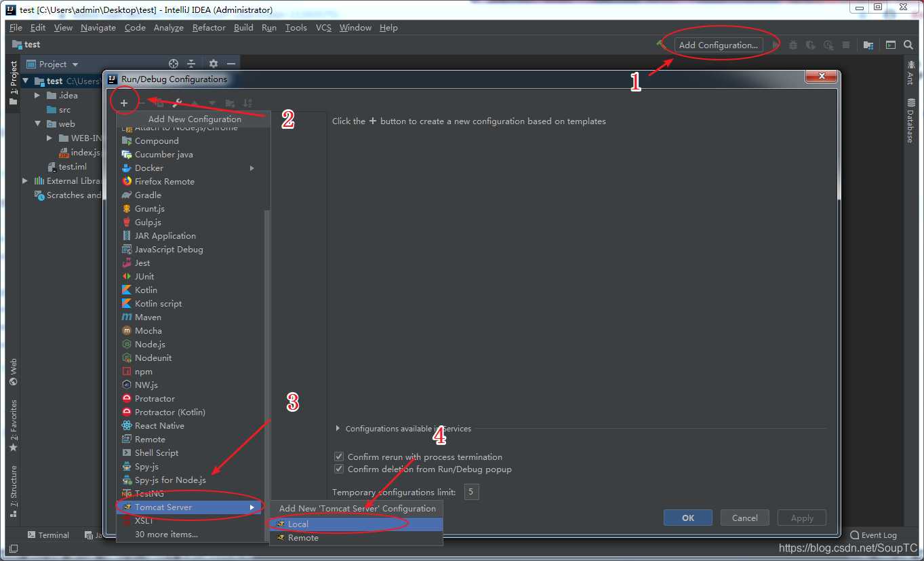Open the Project panel gear settings

(214, 64)
